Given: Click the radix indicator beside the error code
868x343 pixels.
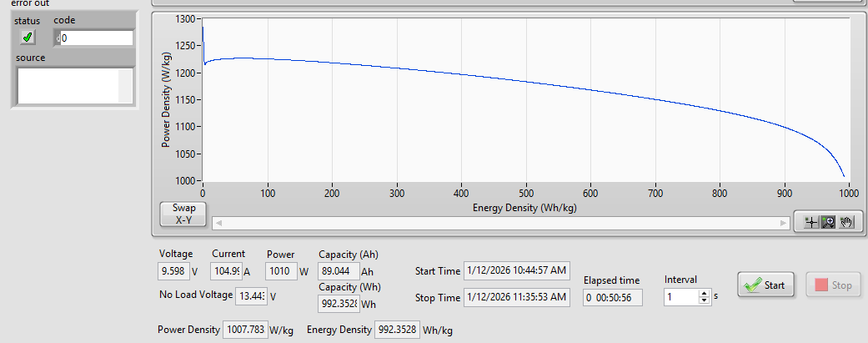Looking at the screenshot, I should (x=58, y=38).
